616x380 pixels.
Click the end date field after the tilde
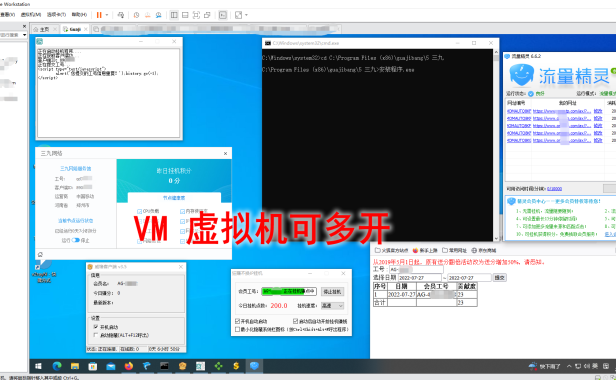coord(469,277)
